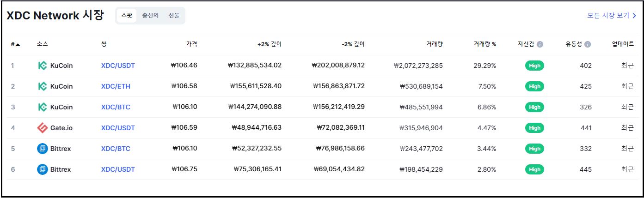Click the Gate.io logo icon

pos(43,128)
